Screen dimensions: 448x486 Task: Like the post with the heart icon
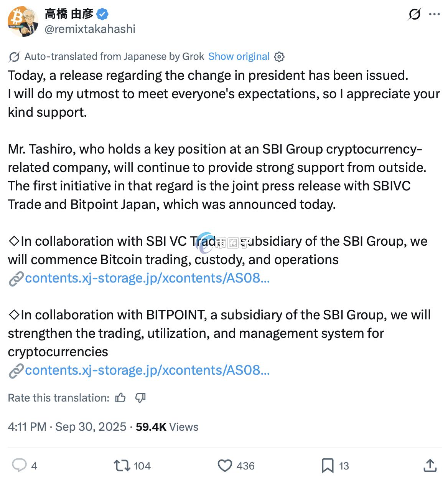pyautogui.click(x=225, y=466)
